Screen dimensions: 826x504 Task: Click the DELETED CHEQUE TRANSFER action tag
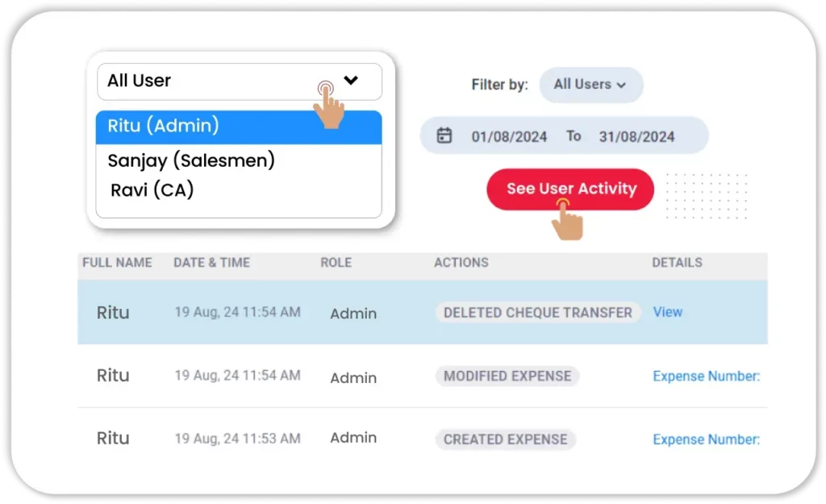(537, 313)
